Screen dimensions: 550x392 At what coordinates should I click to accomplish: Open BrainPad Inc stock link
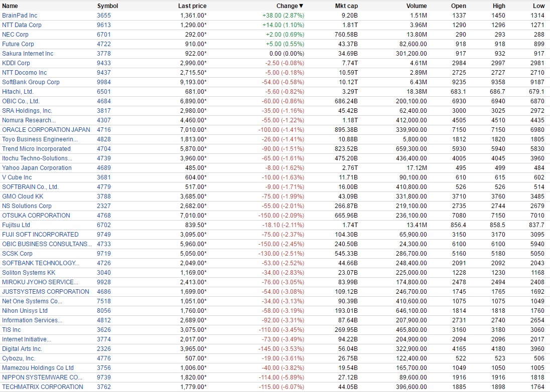tap(20, 16)
